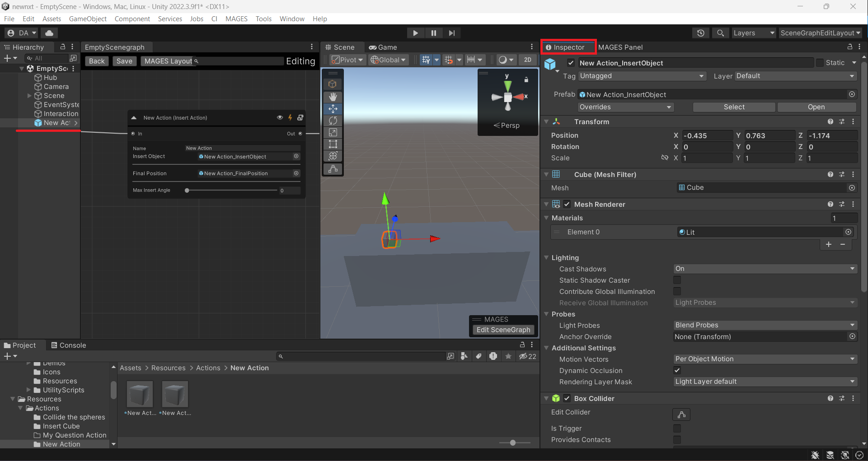The height and width of the screenshot is (461, 868).
Task: Select the Transform tool in Scene toolbar
Action: (x=333, y=156)
